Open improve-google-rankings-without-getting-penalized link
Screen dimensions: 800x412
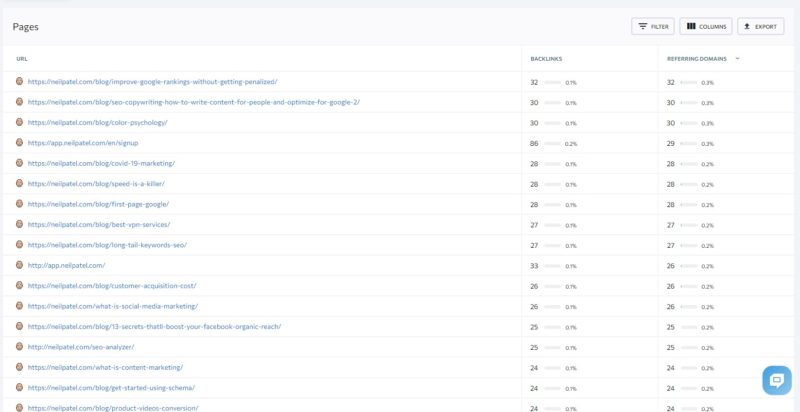coord(153,82)
